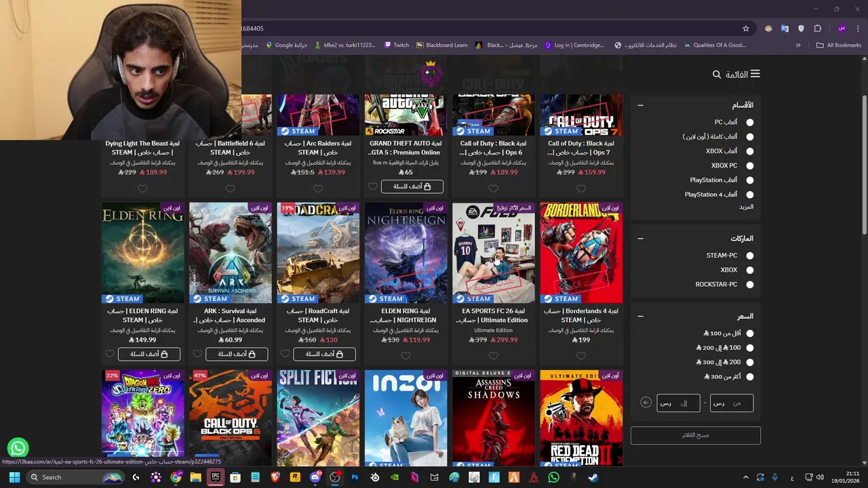Click wishlist heart beside GTA 5 add-to-cart

(x=372, y=186)
